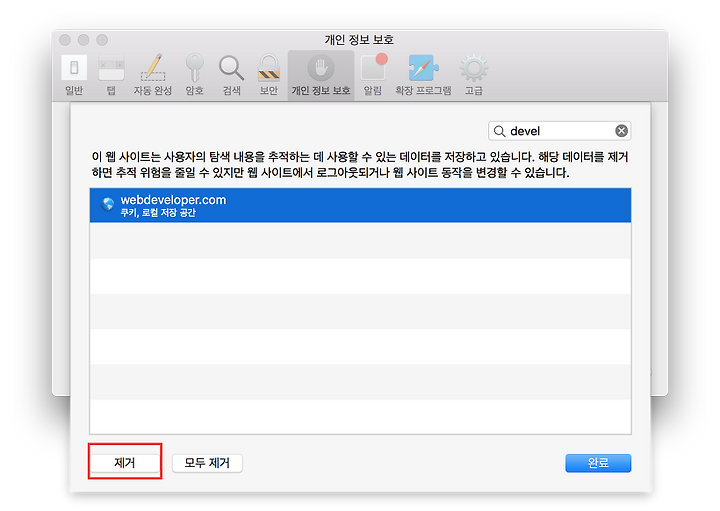
Task: Clear the search field with the X icon
Action: click(x=621, y=131)
